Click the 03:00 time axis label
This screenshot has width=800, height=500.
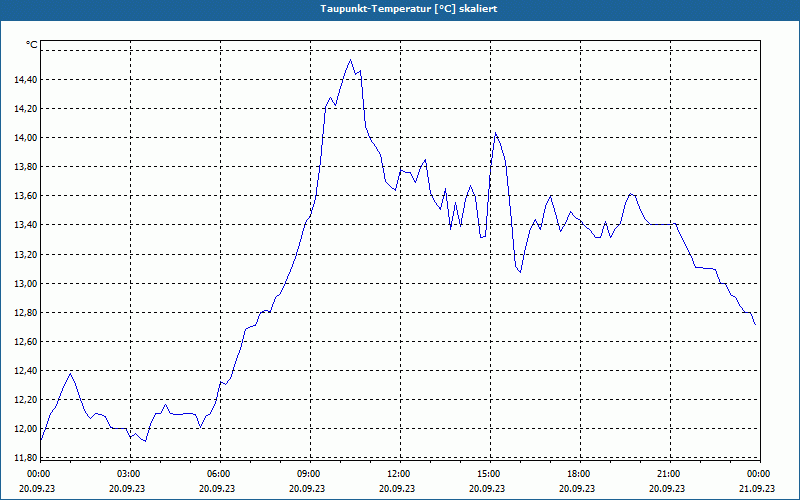[x=129, y=474]
